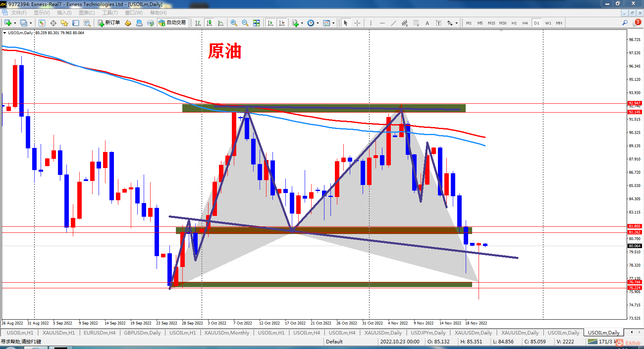Show the Navigator panel

[x=64, y=23]
